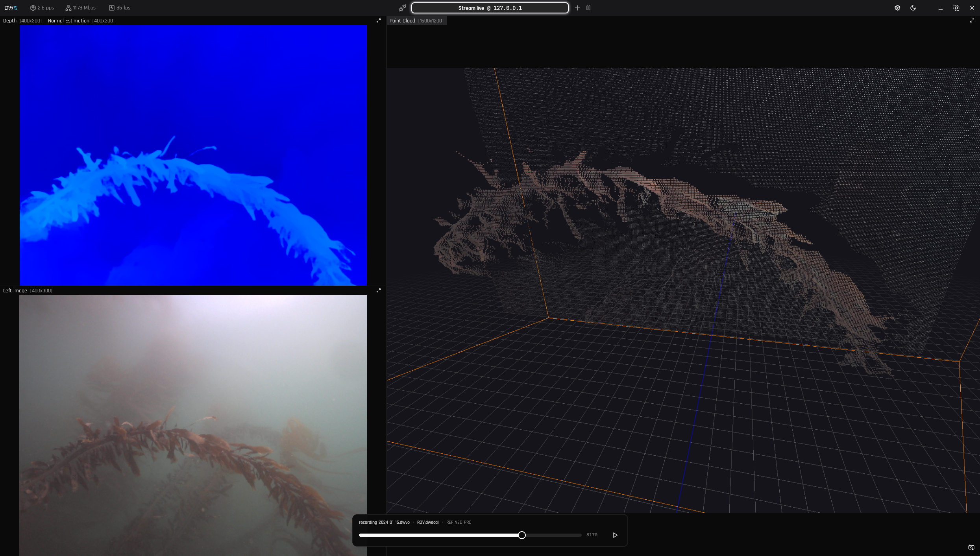Expand the Depth panel to fullscreen
Screen dimensions: 980x556
click(379, 20)
